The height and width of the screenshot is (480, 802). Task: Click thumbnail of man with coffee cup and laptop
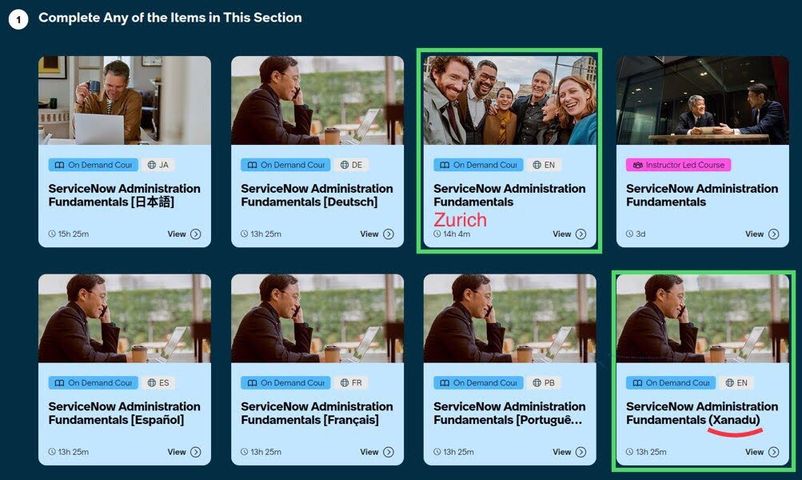tap(124, 100)
